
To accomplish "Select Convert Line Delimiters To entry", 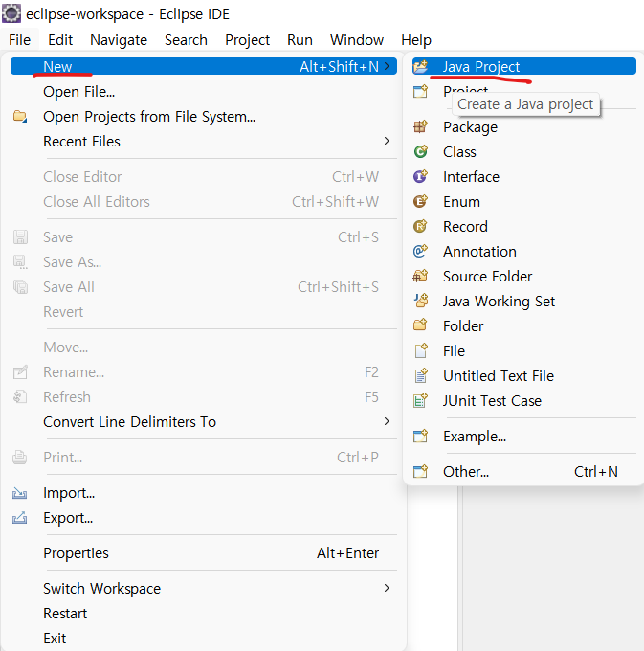I will (204, 422).
